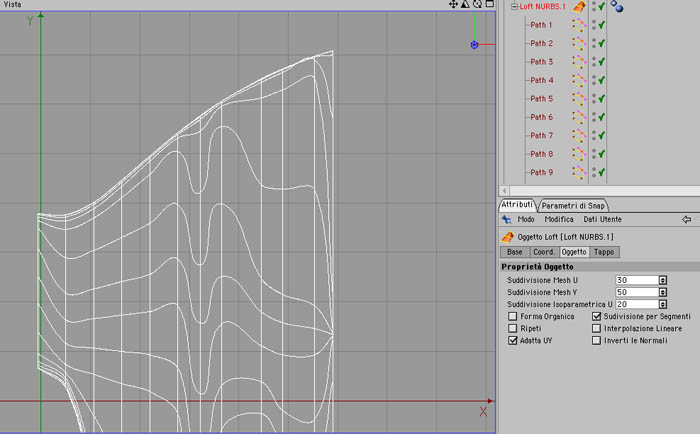
Task: Click the back arrow in Attributes panel
Action: click(x=687, y=219)
